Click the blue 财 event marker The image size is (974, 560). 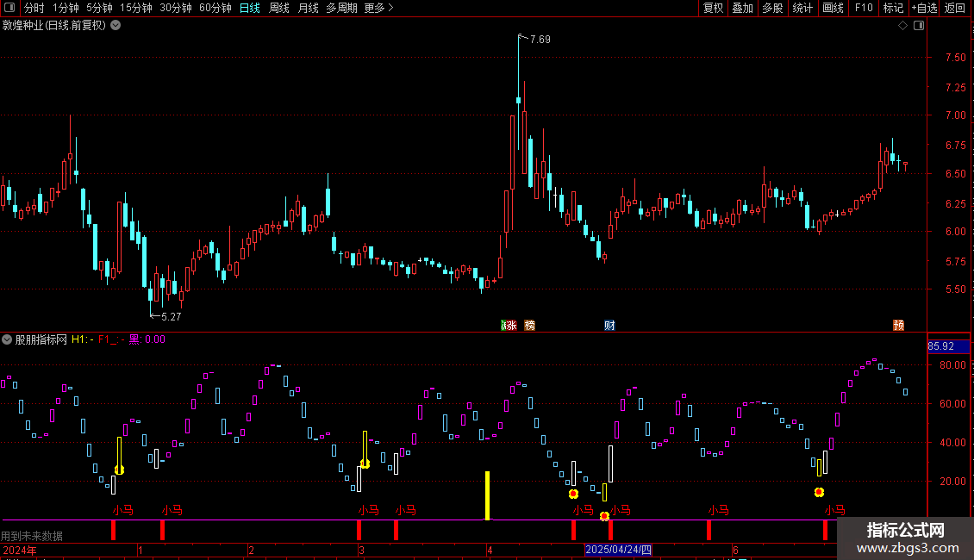coord(609,326)
